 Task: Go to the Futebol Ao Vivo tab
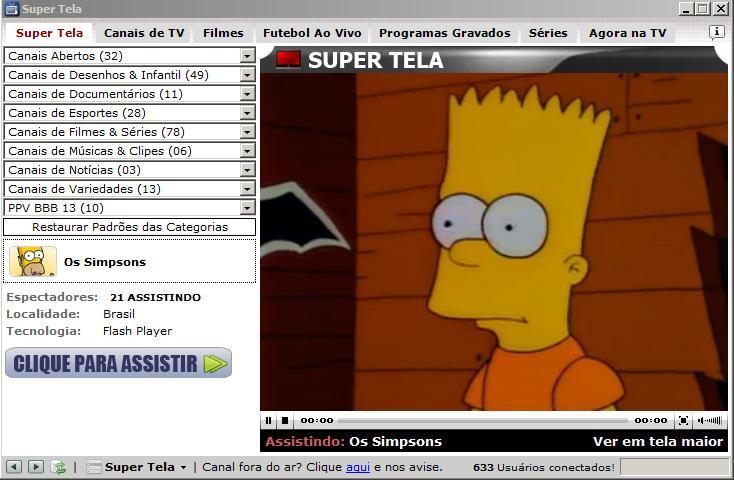pos(312,33)
